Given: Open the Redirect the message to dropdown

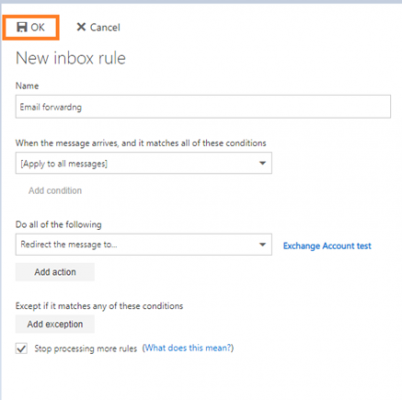Looking at the screenshot, I should [143, 245].
